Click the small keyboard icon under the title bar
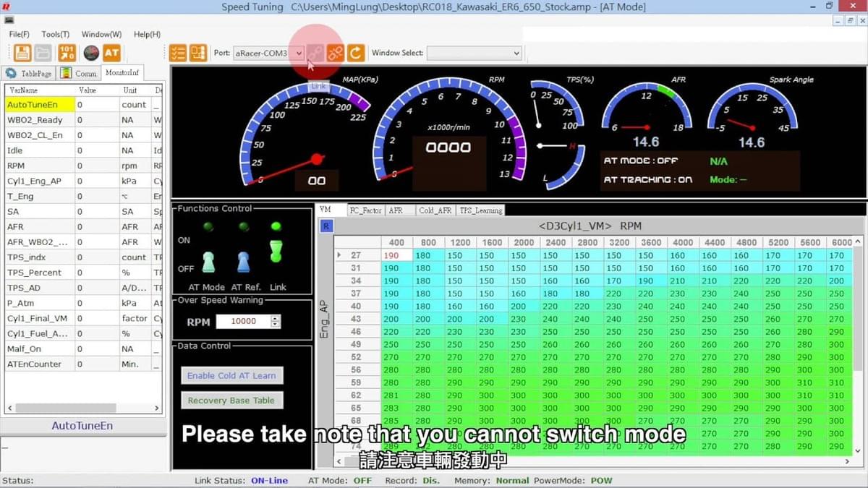This screenshot has height=488, width=868. point(9,21)
